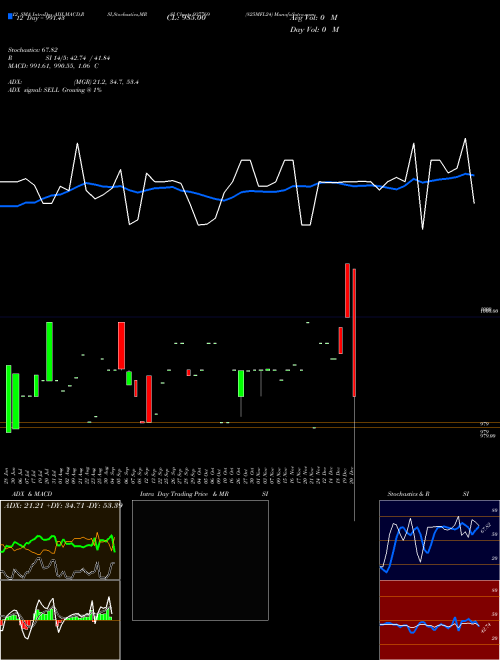The image size is (500, 660).
Task: Click the 'Intra Day Trading Price & MR' title
Action: (184, 494)
